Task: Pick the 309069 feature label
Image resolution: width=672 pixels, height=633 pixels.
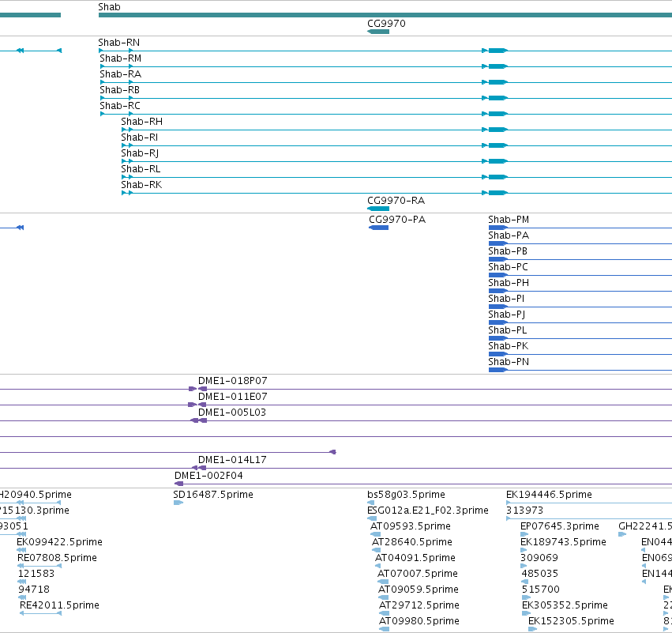Action: (539, 558)
